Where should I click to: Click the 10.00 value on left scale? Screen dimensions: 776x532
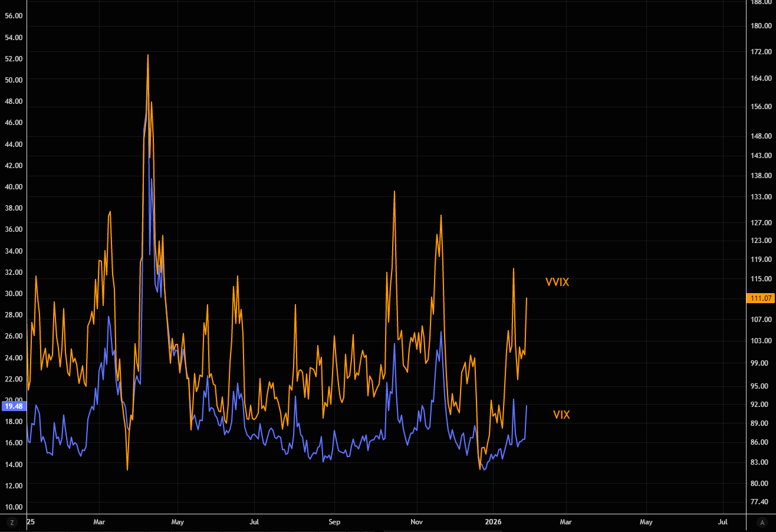coord(13,507)
